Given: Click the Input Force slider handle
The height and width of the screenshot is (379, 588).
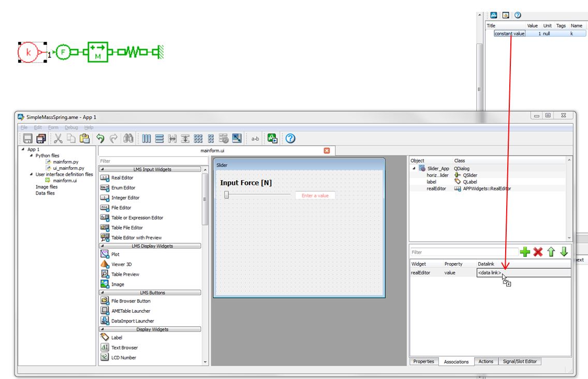Looking at the screenshot, I should coord(226,195).
